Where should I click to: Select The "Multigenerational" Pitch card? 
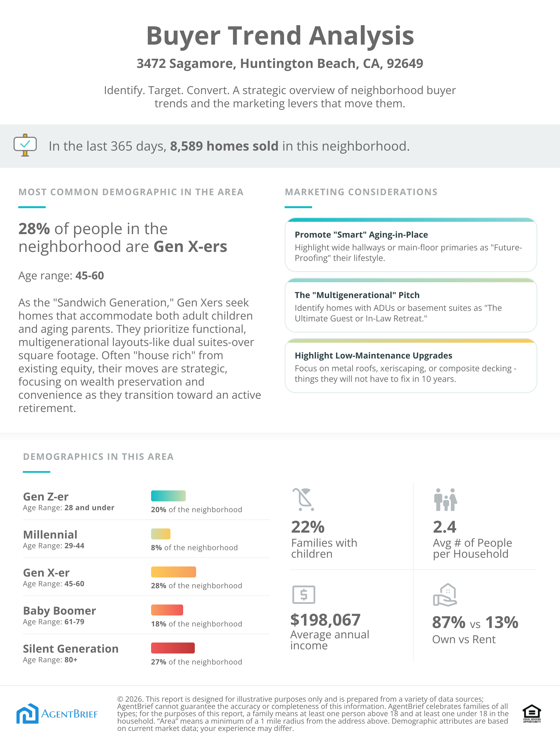(x=411, y=306)
